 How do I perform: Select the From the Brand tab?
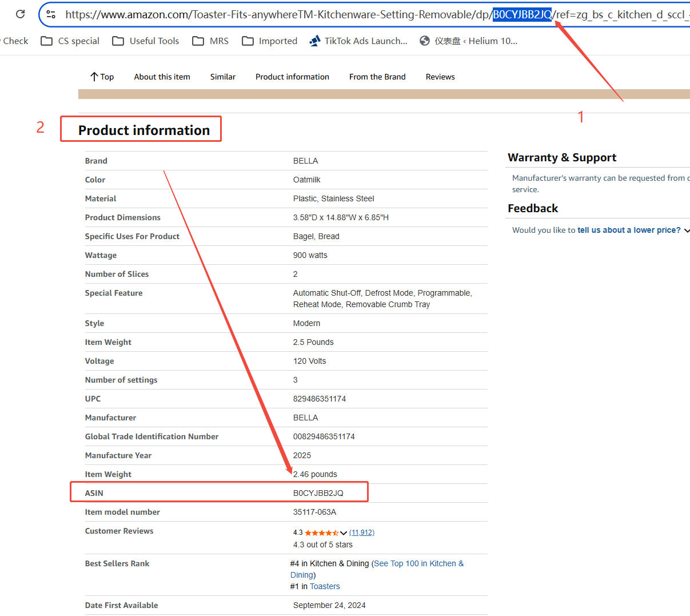[377, 77]
